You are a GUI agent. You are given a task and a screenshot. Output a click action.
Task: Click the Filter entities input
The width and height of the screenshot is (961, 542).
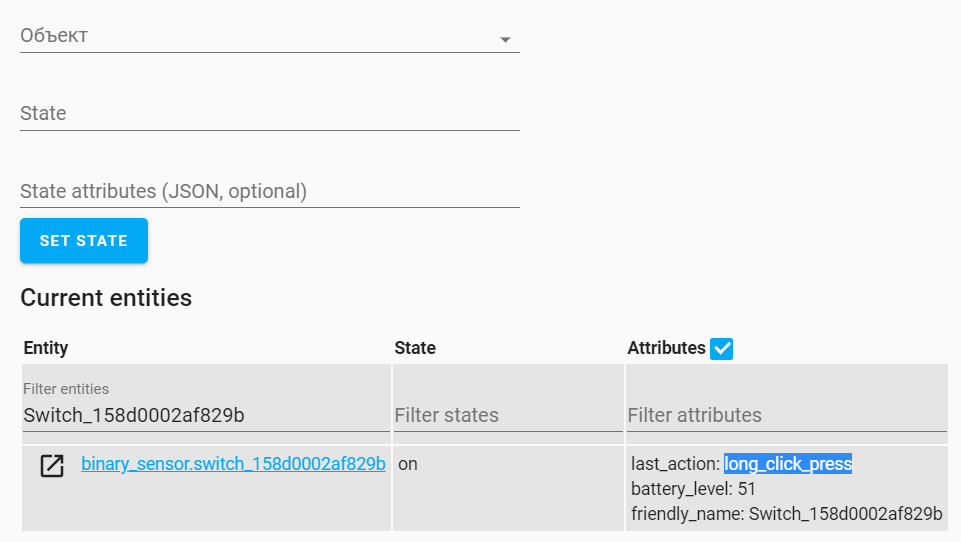(205, 415)
